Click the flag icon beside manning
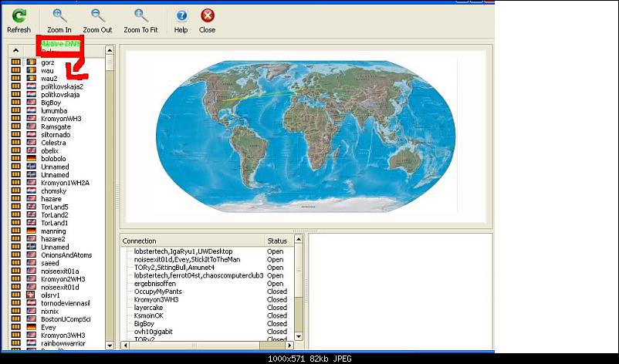The image size is (619, 364). pos(31,231)
